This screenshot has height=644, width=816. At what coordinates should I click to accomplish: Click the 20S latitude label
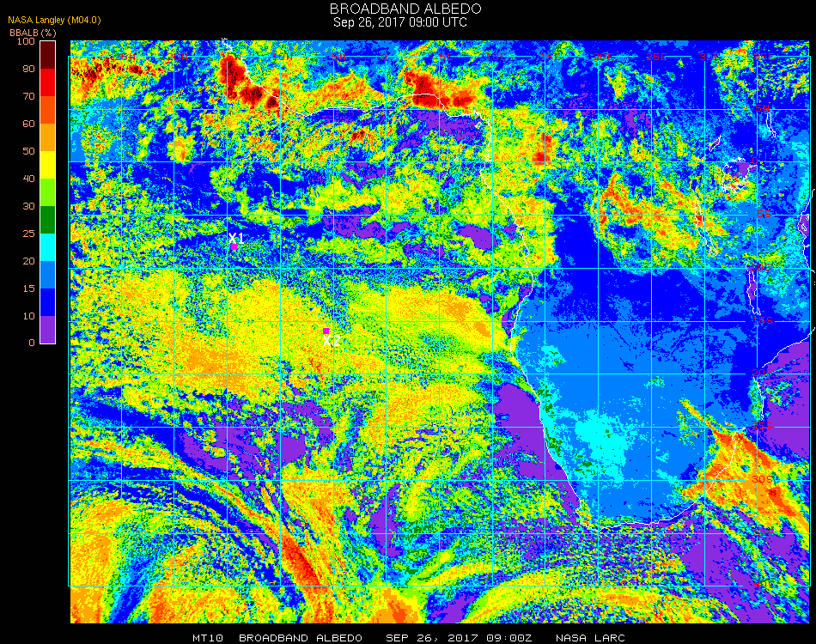pyautogui.click(x=763, y=373)
